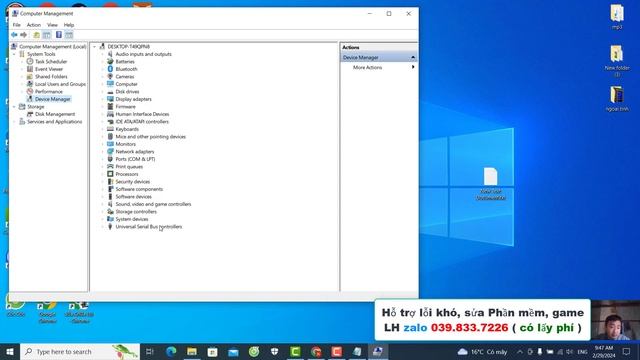This screenshot has height=360, width=640.
Task: Click the Forward arrow toolbar icon
Action: pos(24,35)
